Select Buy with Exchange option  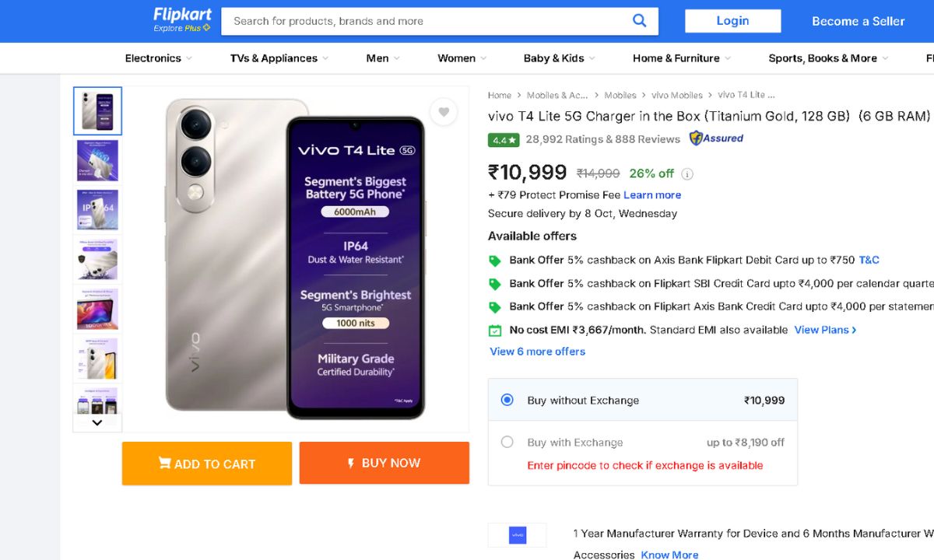[507, 442]
